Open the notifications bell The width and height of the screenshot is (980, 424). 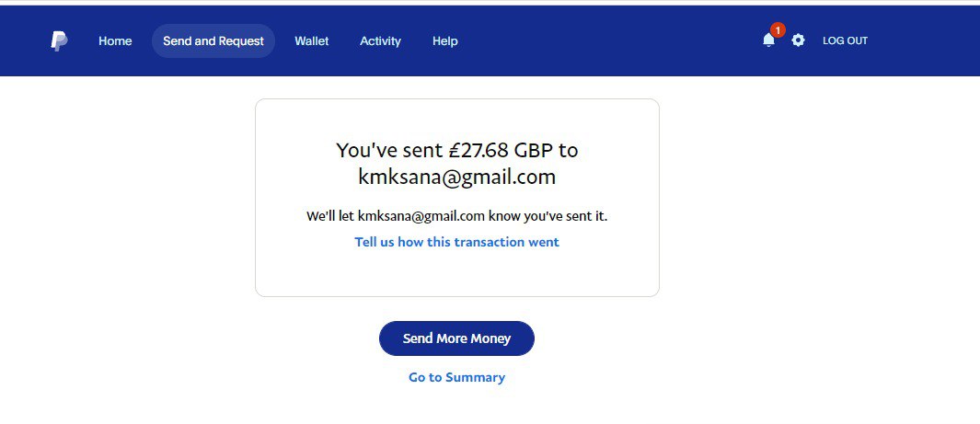[768, 40]
